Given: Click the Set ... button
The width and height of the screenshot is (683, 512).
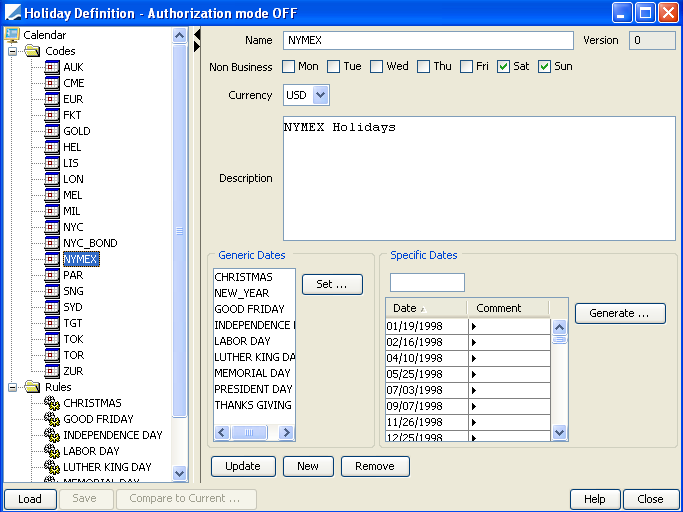Looking at the screenshot, I should click(x=332, y=285).
